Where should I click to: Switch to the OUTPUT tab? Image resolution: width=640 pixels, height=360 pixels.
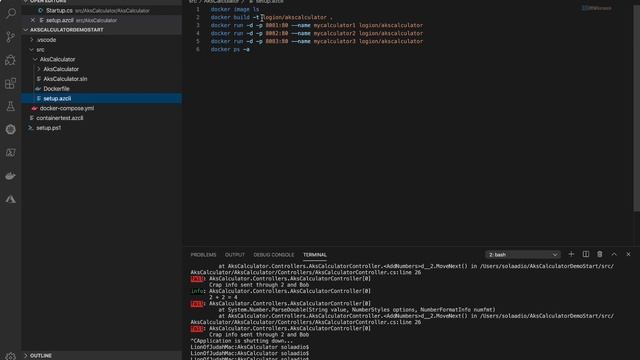click(x=235, y=255)
